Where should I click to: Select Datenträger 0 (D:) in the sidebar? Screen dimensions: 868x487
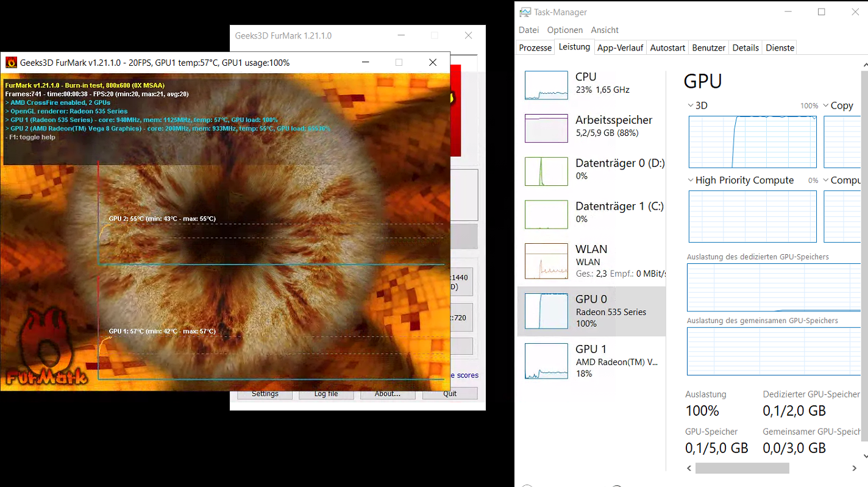591,171
